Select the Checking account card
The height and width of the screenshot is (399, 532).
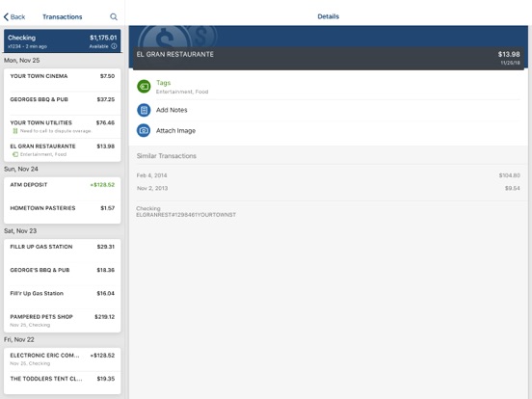pyautogui.click(x=62, y=41)
